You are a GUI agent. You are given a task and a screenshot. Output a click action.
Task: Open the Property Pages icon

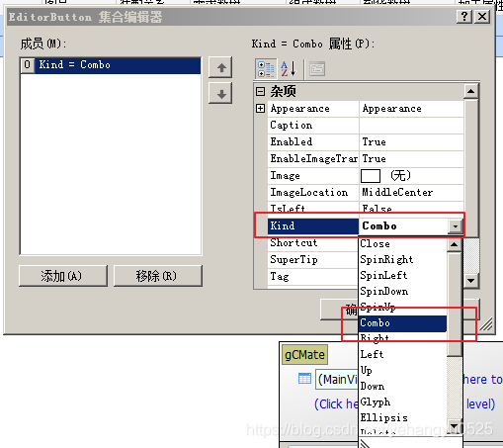tap(317, 69)
